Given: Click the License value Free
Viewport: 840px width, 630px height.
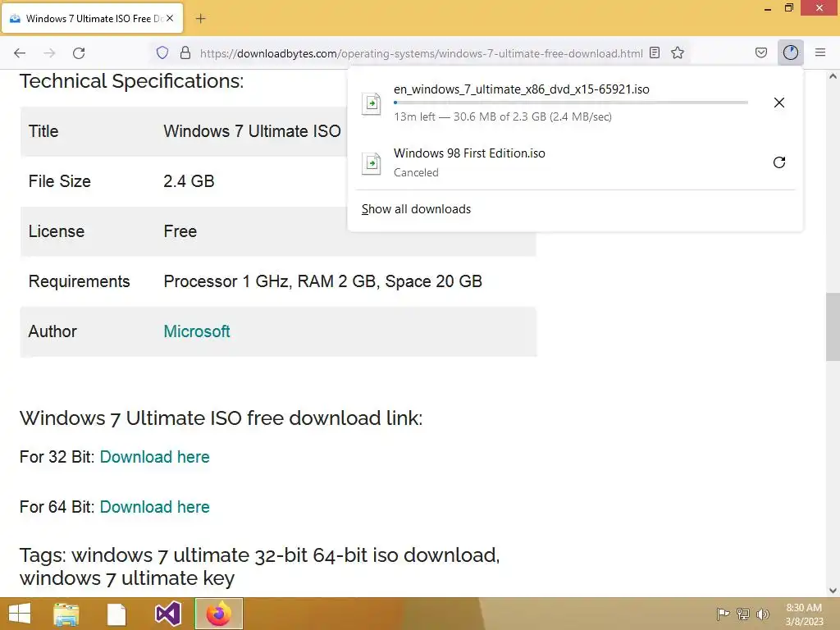Looking at the screenshot, I should [x=180, y=231].
